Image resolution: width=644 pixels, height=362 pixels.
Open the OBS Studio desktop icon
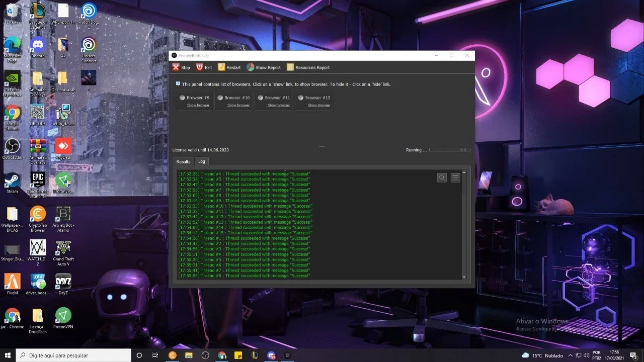tap(12, 149)
